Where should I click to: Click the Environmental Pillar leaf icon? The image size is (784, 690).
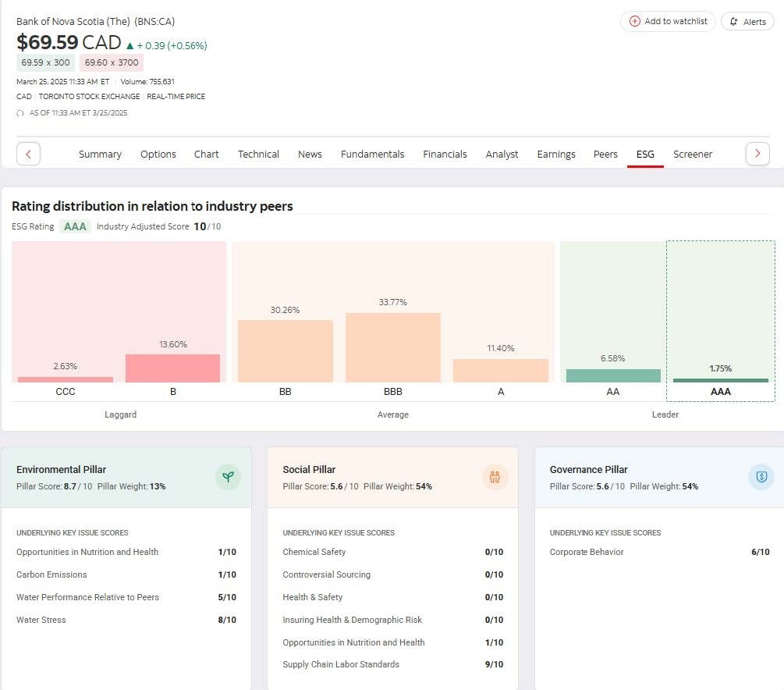pos(228,477)
